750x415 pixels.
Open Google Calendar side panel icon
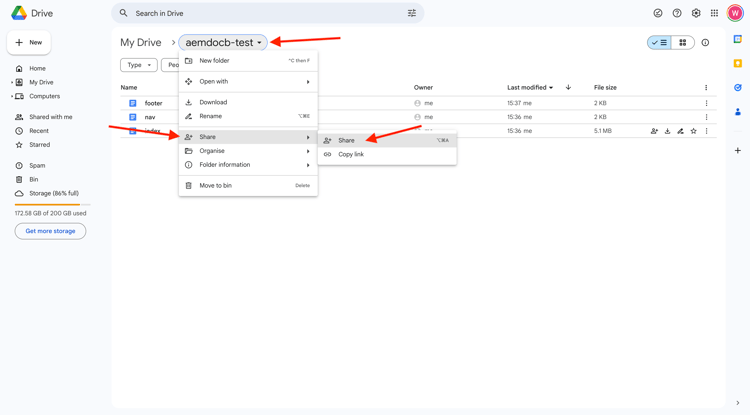pyautogui.click(x=738, y=40)
